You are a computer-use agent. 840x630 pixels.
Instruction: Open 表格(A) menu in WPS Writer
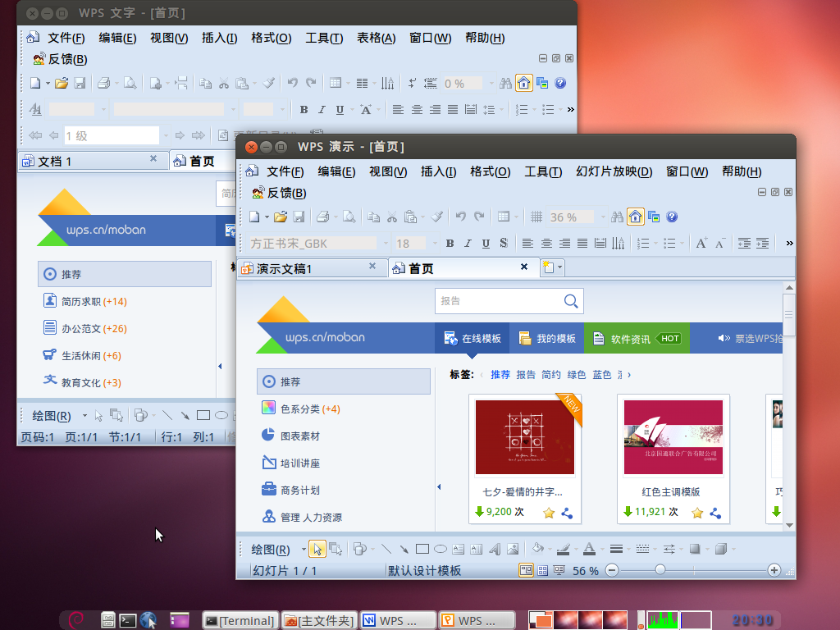click(x=376, y=38)
